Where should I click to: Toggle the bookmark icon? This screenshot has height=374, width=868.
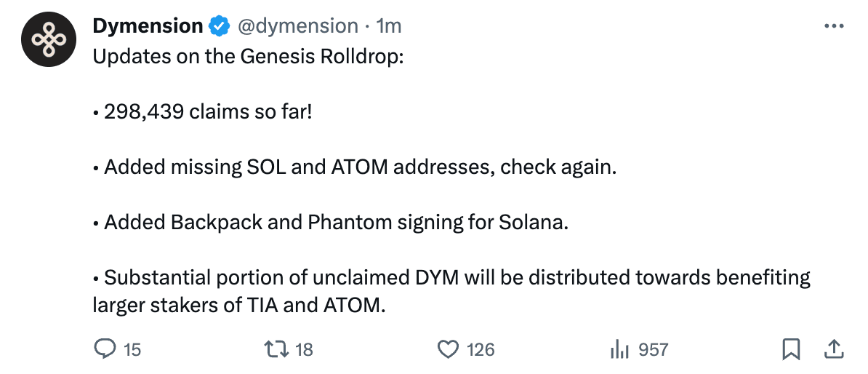791,349
